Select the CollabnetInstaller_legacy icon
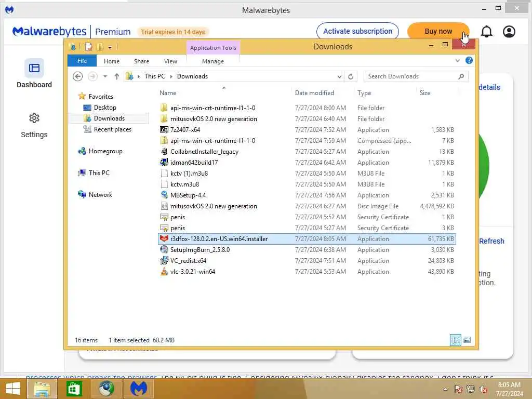This screenshot has height=399, width=532. [164, 151]
